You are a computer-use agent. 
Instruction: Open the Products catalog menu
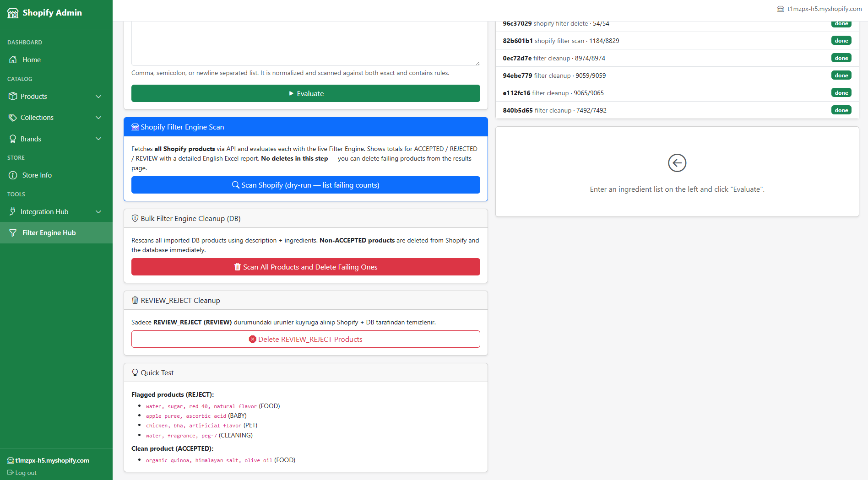click(56, 96)
